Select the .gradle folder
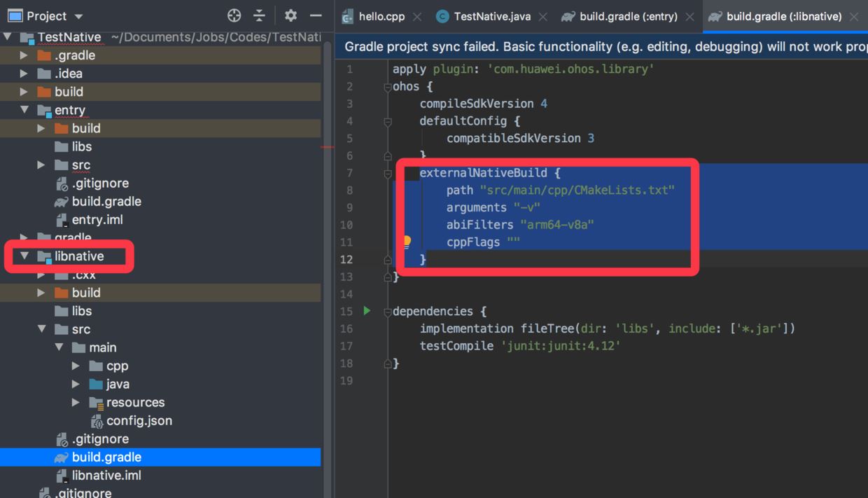Screen dimensions: 868x498 [x=75, y=55]
